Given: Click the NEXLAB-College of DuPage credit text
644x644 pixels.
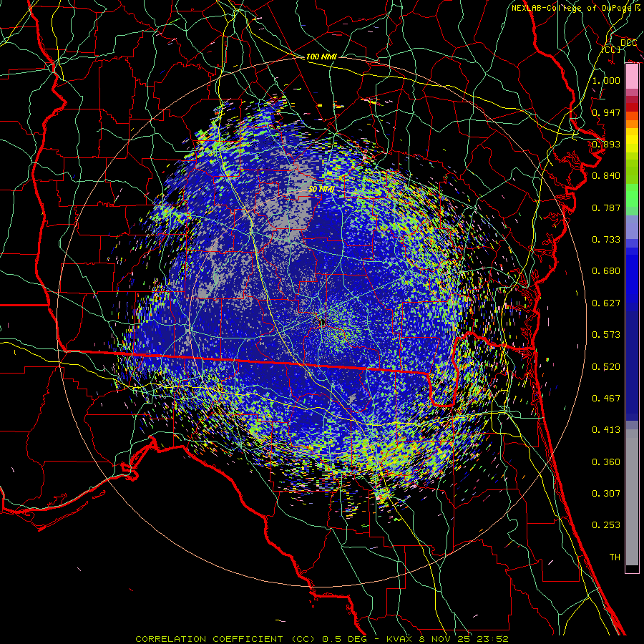Looking at the screenshot, I should click(x=573, y=8).
